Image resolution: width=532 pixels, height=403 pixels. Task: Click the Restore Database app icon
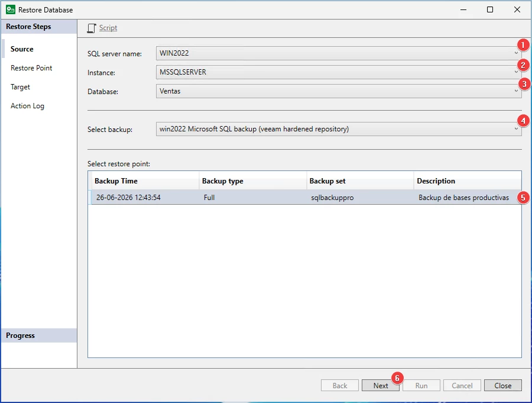(x=11, y=9)
